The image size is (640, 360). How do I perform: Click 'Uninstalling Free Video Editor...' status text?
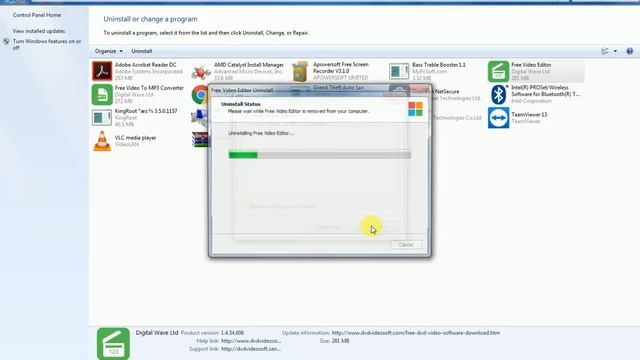pos(261,133)
